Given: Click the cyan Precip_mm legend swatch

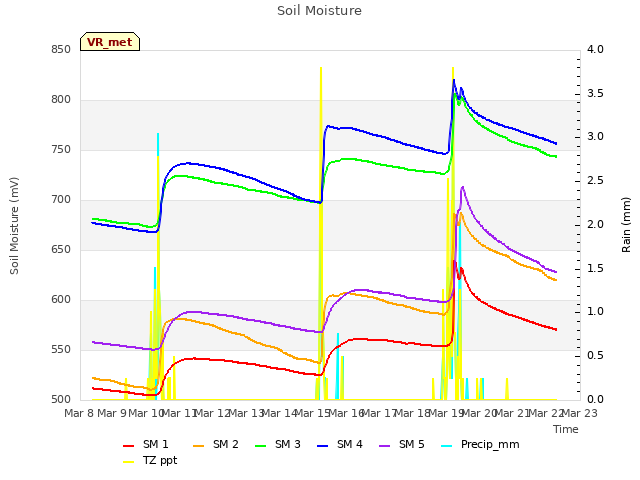Looking at the screenshot, I should tap(447, 446).
